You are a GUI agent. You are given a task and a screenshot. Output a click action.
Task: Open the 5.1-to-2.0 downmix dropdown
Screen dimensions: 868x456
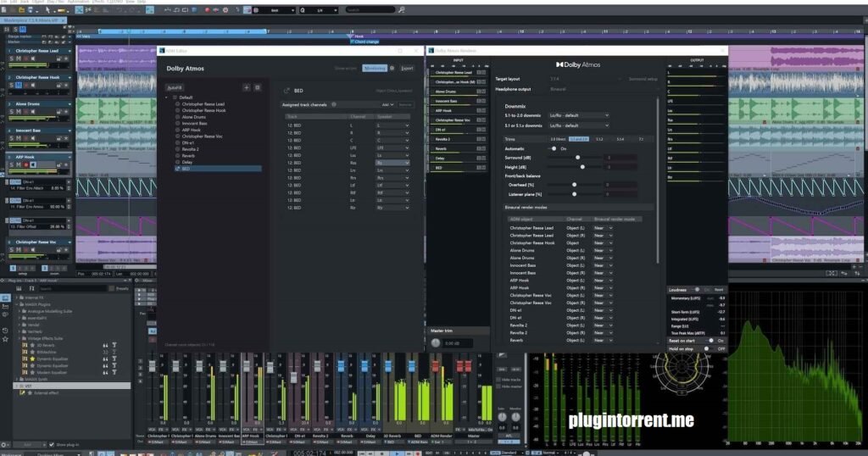point(579,115)
